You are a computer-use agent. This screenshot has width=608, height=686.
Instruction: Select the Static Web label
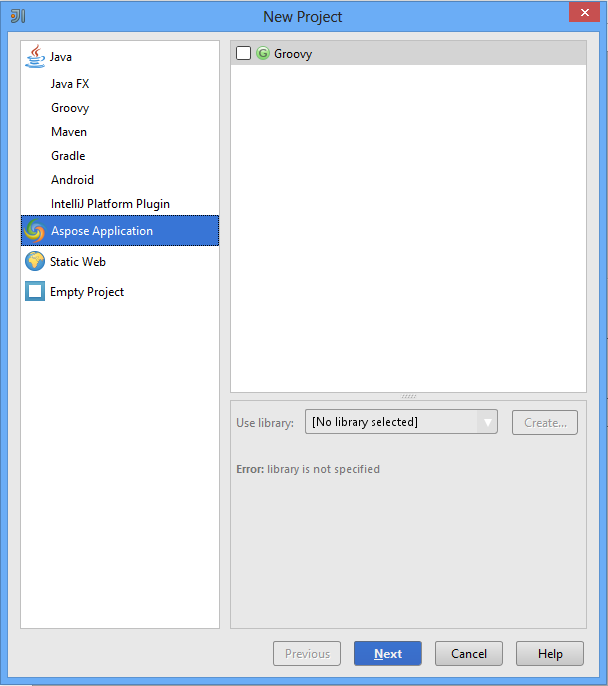coord(78,262)
